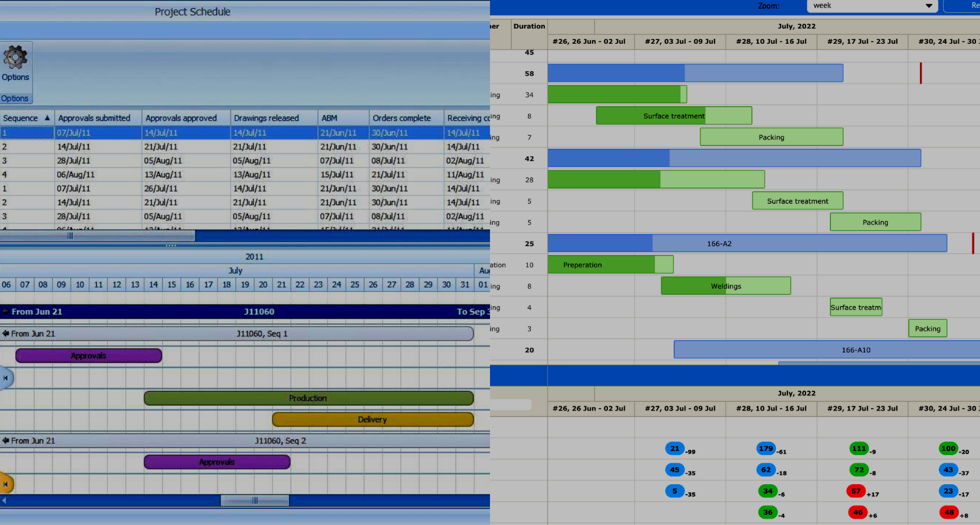Click the Options tab label under the gear
Image resolution: width=980 pixels, height=525 pixels.
[15, 99]
